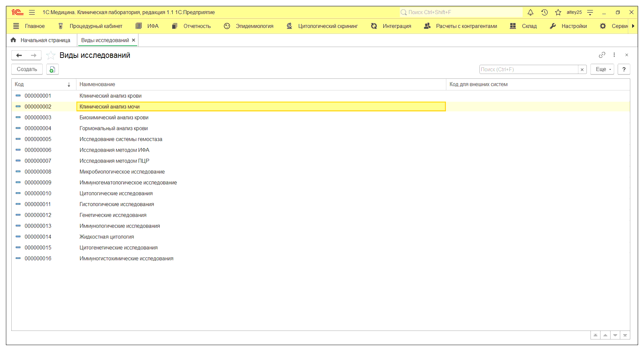Screen dimensions: 644x351
Task: Open help with question mark button
Action: (624, 69)
